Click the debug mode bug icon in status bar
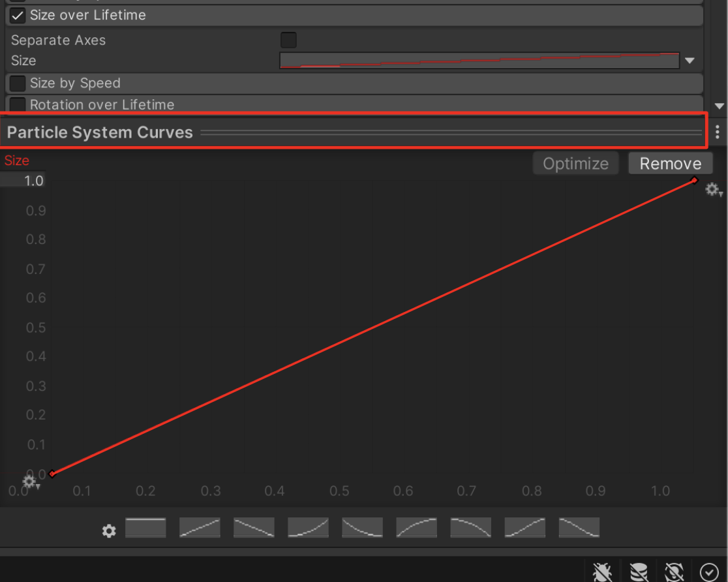 pyautogui.click(x=602, y=572)
